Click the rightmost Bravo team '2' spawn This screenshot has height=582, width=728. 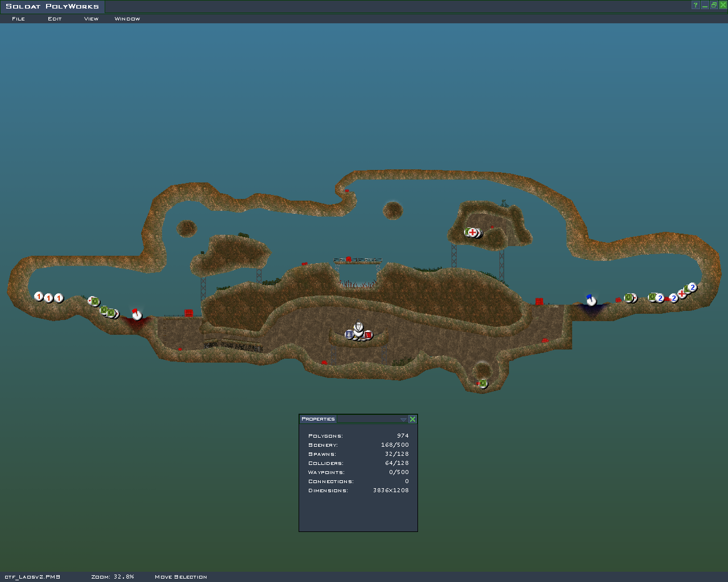tap(692, 287)
